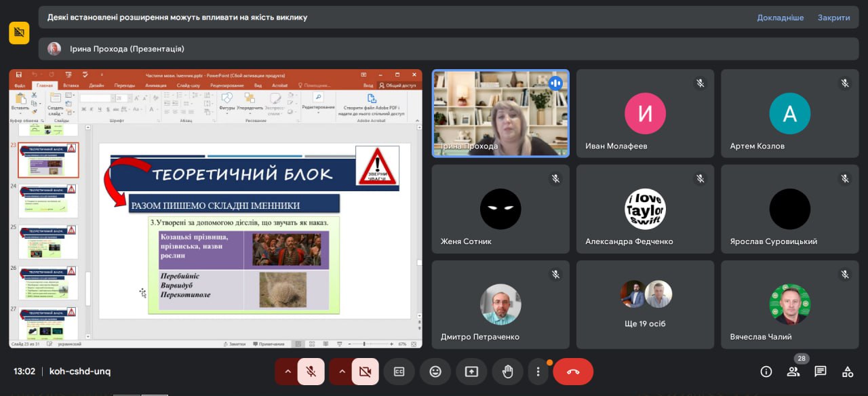This screenshot has width=868, height=396.
Task: Switch to Анимация tab in PowerPoint ribbon
Action: click(x=156, y=86)
